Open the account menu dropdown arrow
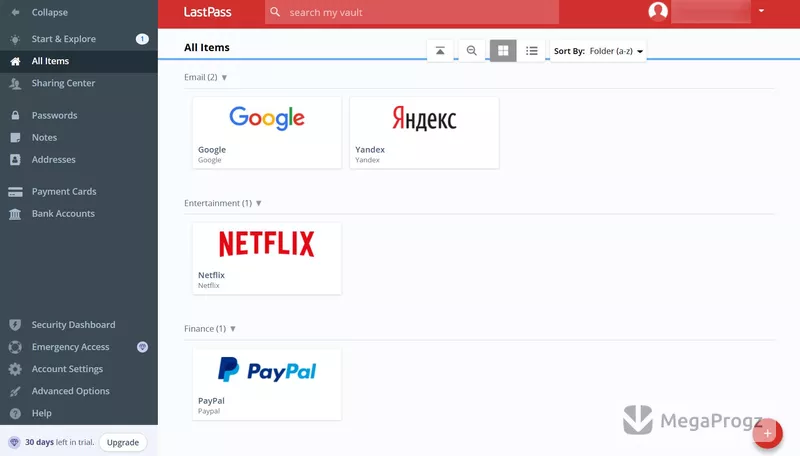 (761, 11)
